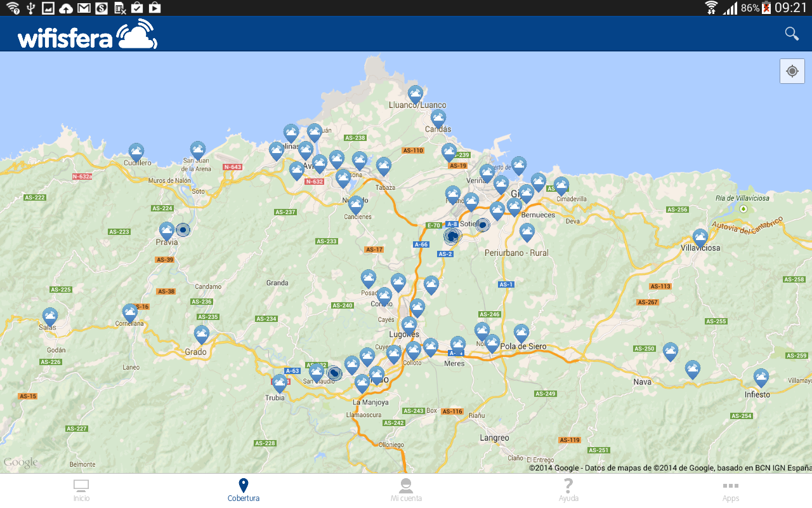Open the Mi cuenta tab
The width and height of the screenshot is (812, 508).
coord(406,490)
